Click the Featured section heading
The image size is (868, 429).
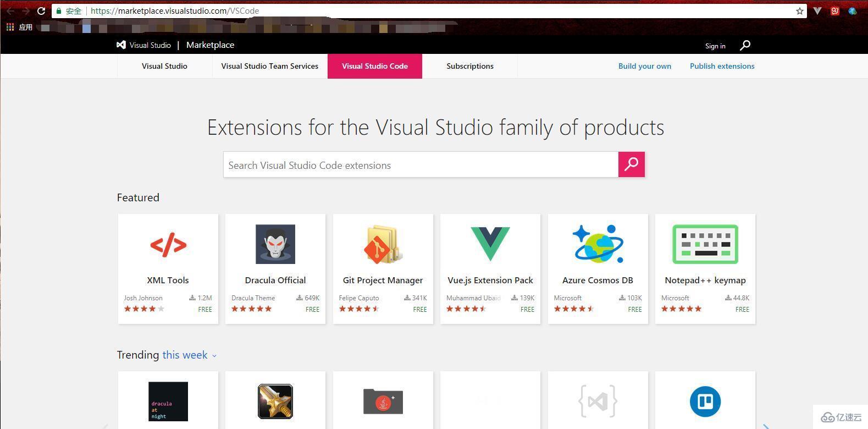(138, 197)
